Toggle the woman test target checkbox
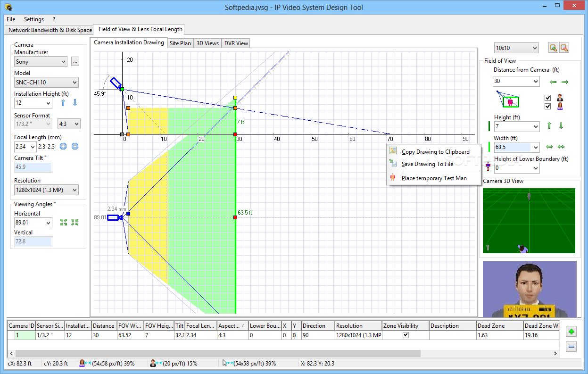The width and height of the screenshot is (588, 374). click(547, 106)
